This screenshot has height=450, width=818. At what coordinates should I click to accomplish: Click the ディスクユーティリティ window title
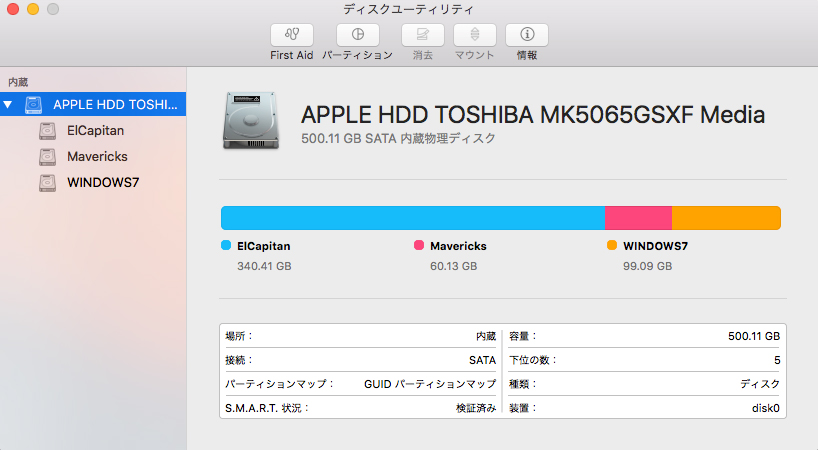coord(408,9)
